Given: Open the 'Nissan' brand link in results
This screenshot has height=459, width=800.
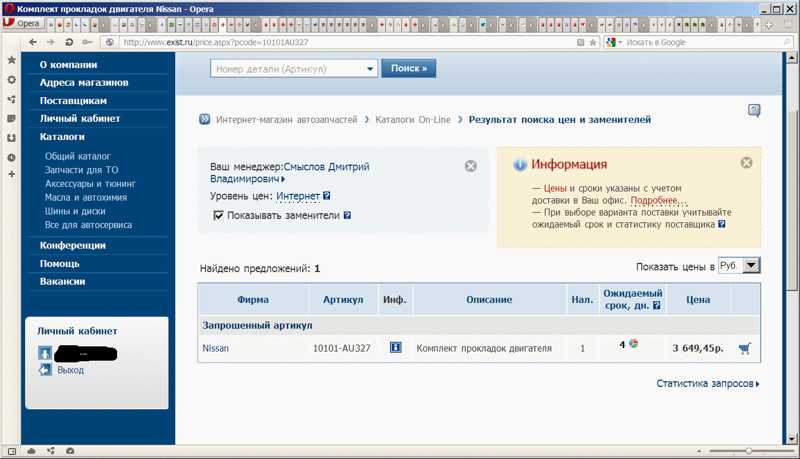Looking at the screenshot, I should coord(215,348).
